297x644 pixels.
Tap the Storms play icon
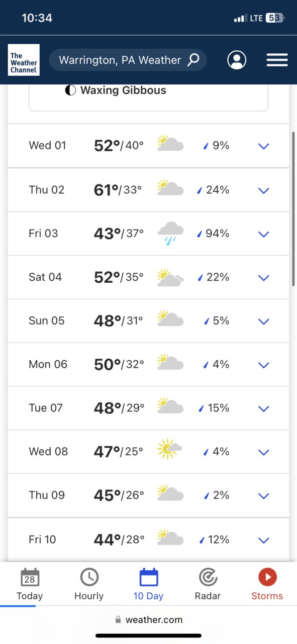click(267, 577)
